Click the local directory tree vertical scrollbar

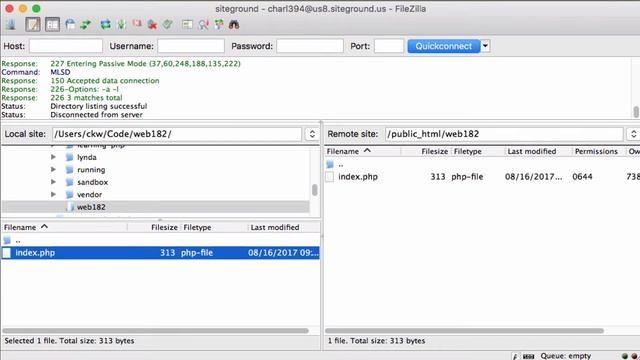[315, 190]
